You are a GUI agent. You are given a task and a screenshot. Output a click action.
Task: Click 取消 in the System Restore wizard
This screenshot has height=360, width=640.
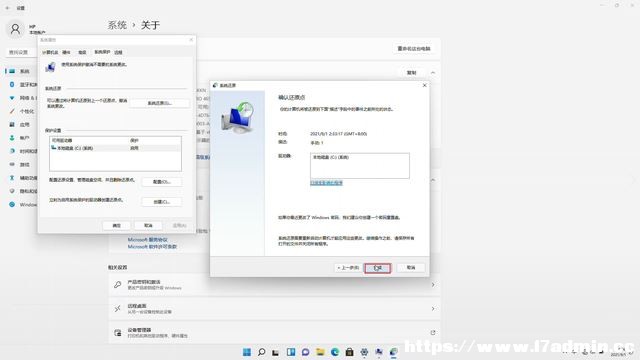pos(411,268)
